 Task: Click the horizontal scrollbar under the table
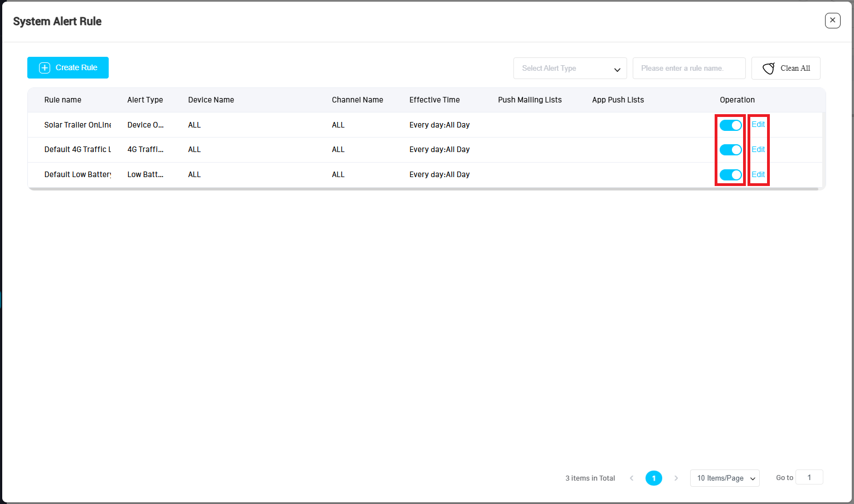pyautogui.click(x=424, y=189)
